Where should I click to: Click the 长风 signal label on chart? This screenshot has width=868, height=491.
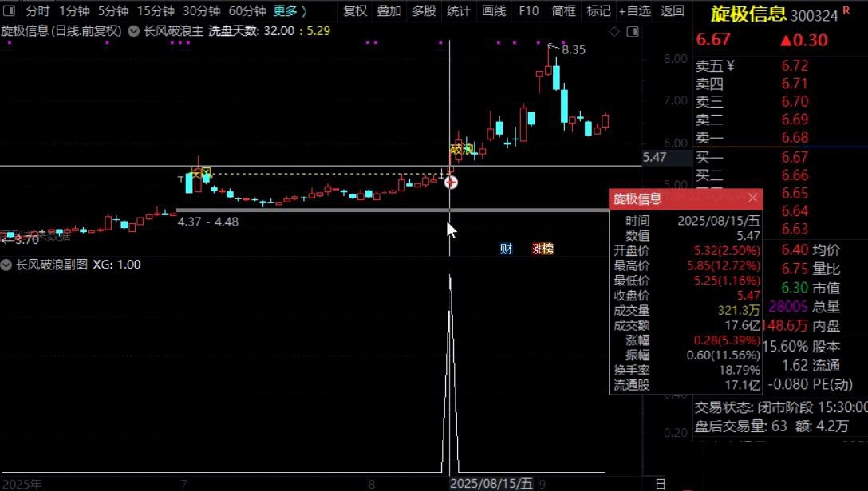pyautogui.click(x=200, y=172)
